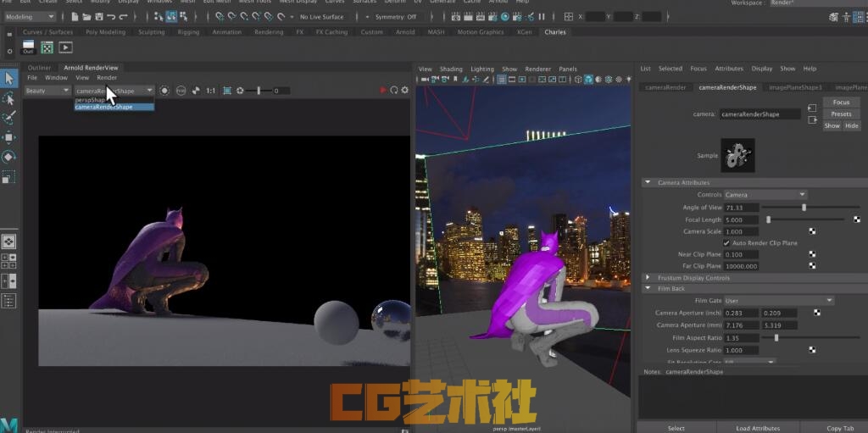Click the 1:1 real size icon
This screenshot has width=868, height=433.
pyautogui.click(x=211, y=91)
